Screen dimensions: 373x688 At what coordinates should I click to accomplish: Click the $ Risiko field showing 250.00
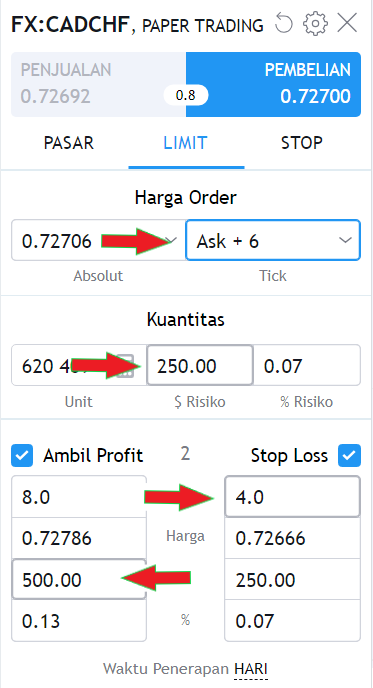click(200, 365)
